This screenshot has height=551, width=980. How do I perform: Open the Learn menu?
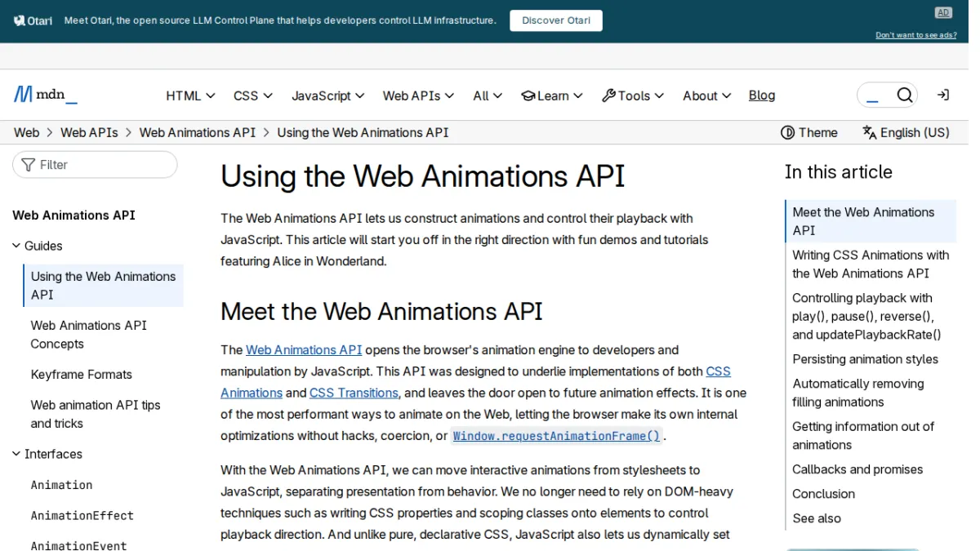(x=552, y=96)
